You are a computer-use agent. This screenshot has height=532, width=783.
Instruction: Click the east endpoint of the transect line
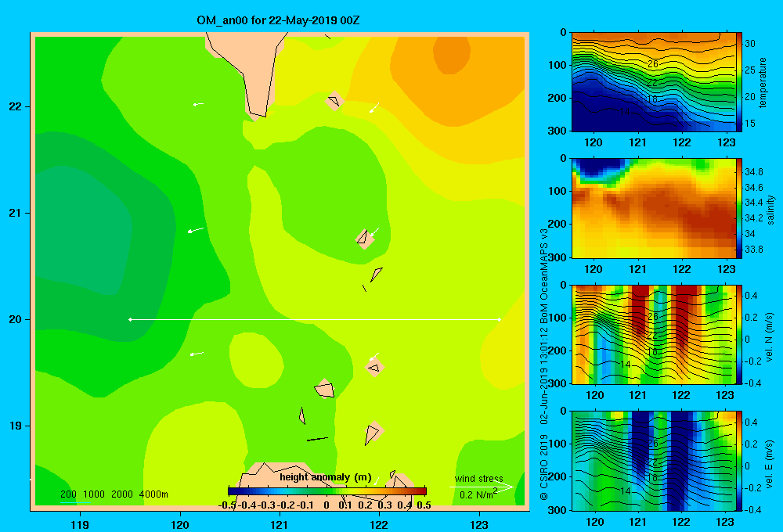pyautogui.click(x=499, y=319)
